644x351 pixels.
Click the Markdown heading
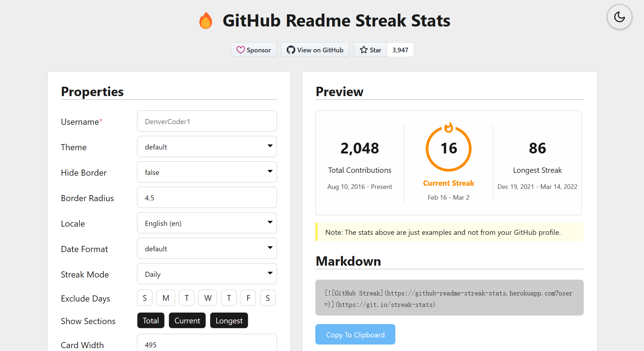point(348,261)
